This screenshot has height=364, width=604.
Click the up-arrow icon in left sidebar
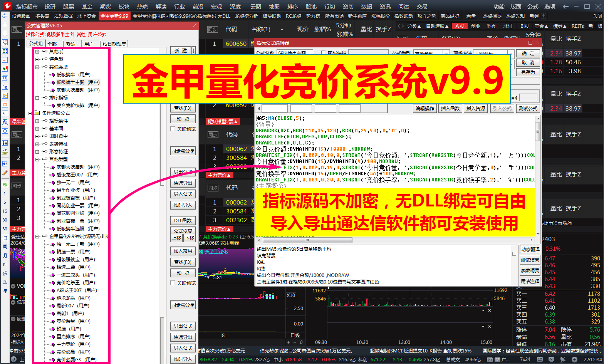(5, 25)
